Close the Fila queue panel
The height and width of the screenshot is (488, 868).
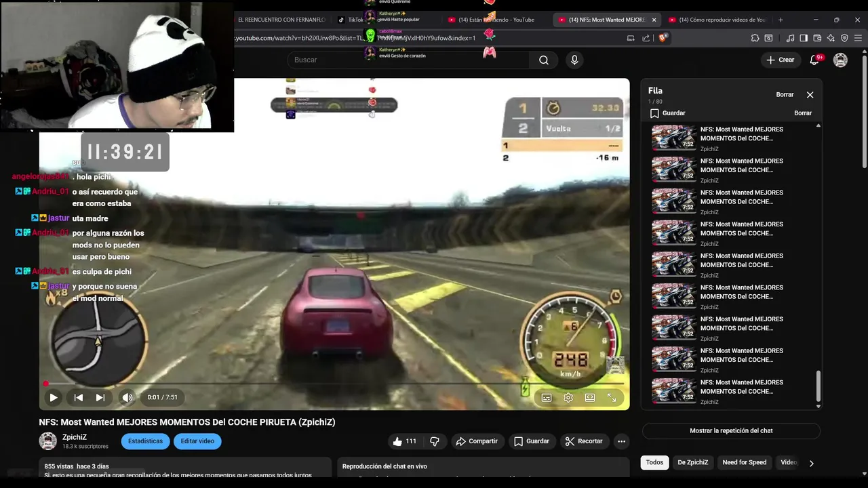click(x=810, y=95)
